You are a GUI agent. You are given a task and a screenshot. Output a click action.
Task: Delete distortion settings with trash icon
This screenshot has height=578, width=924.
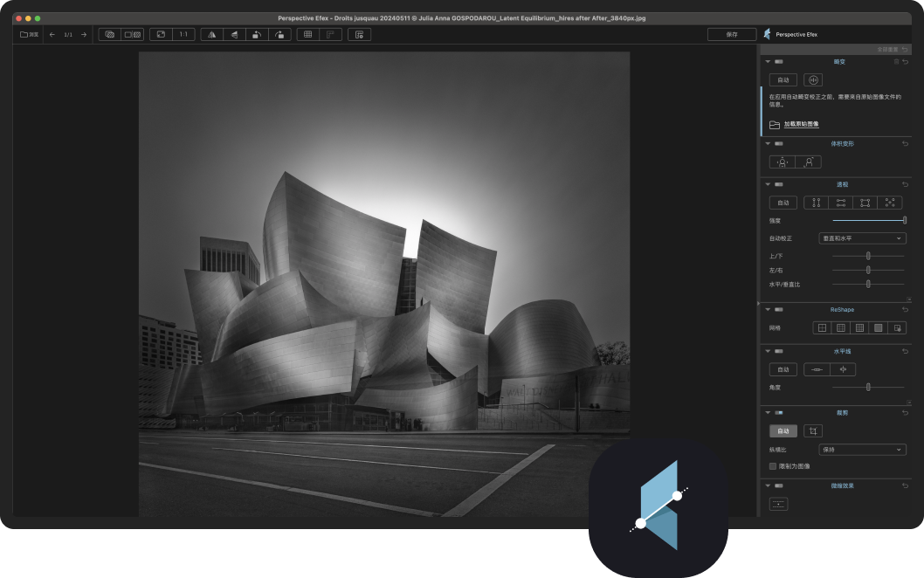[897, 62]
